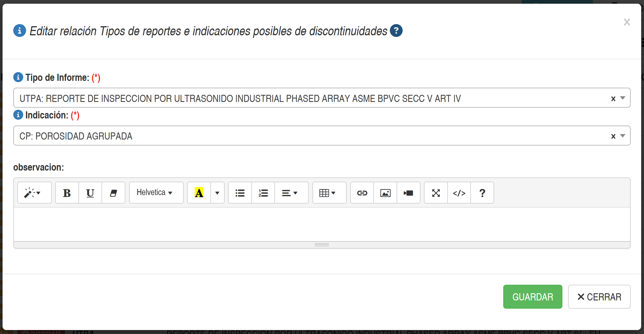Open the editor help question mark
Image resolution: width=644 pixels, height=334 pixels.
pyautogui.click(x=482, y=193)
